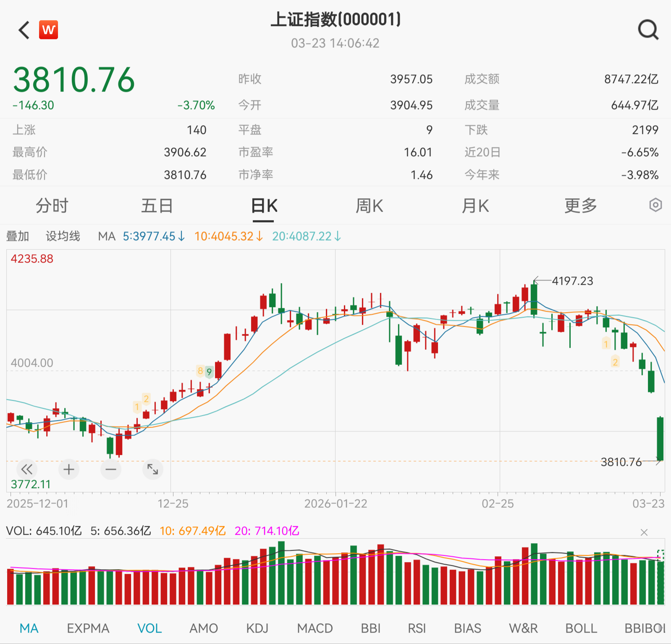Image resolution: width=671 pixels, height=644 pixels.
Task: Close the volume indicator panel
Action: coord(644,533)
